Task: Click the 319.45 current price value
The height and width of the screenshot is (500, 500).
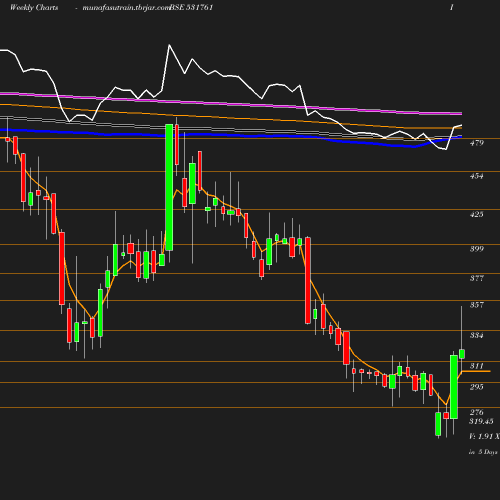Action: pos(481,421)
